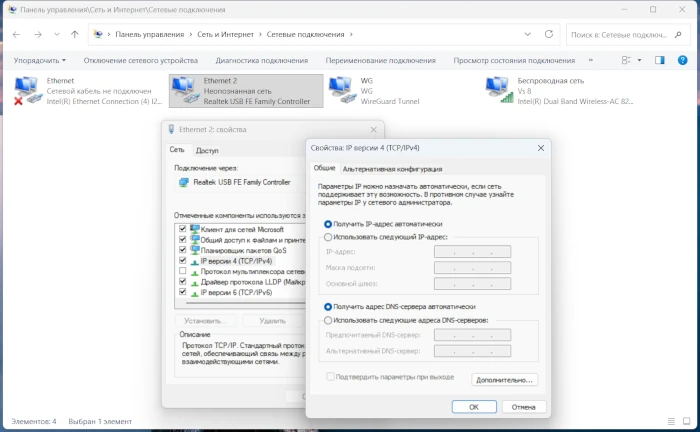
Task: Uncheck Клиент для сетей Microsoft component
Action: (x=182, y=230)
